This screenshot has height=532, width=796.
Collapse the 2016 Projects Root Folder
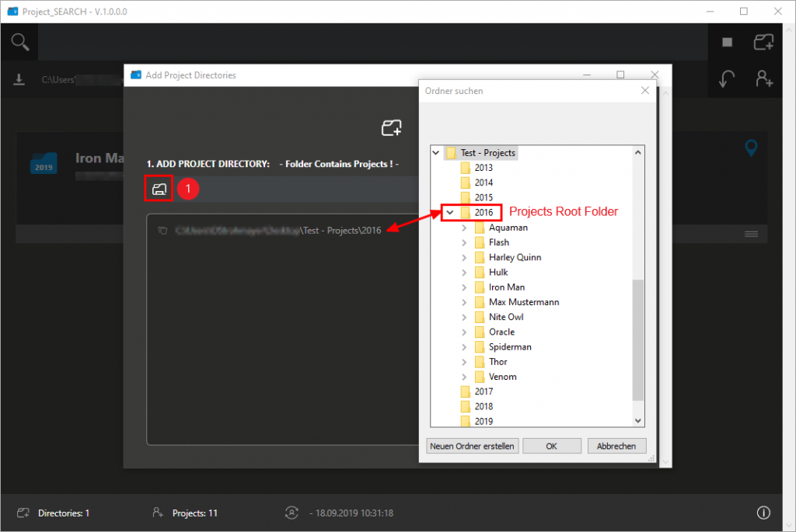tap(449, 211)
